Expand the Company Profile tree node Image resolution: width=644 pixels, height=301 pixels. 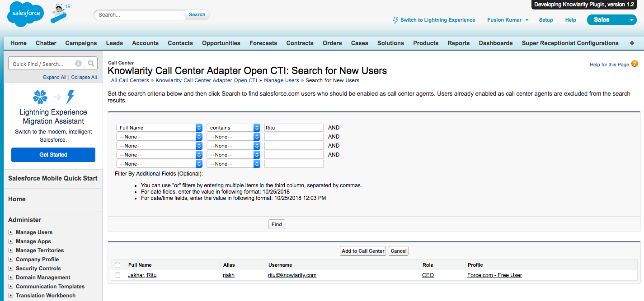pos(11,259)
